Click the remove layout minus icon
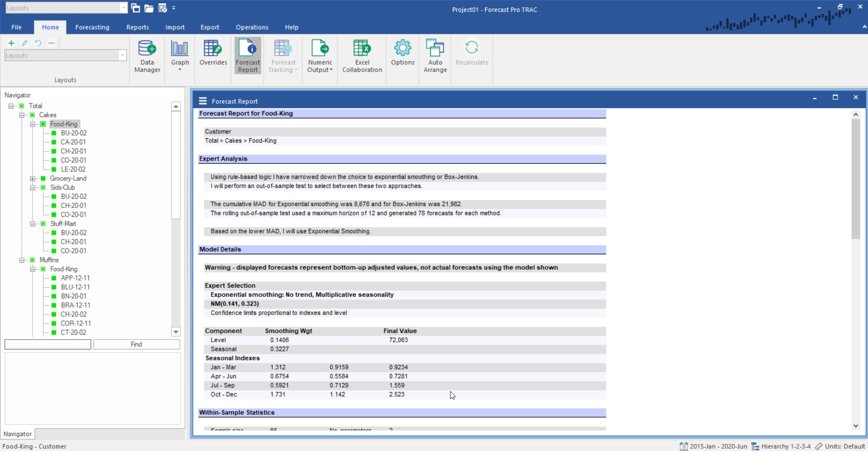 [x=52, y=43]
